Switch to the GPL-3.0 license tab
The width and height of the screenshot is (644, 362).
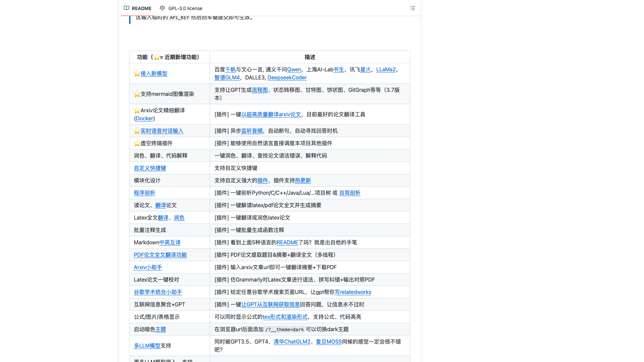click(x=181, y=8)
